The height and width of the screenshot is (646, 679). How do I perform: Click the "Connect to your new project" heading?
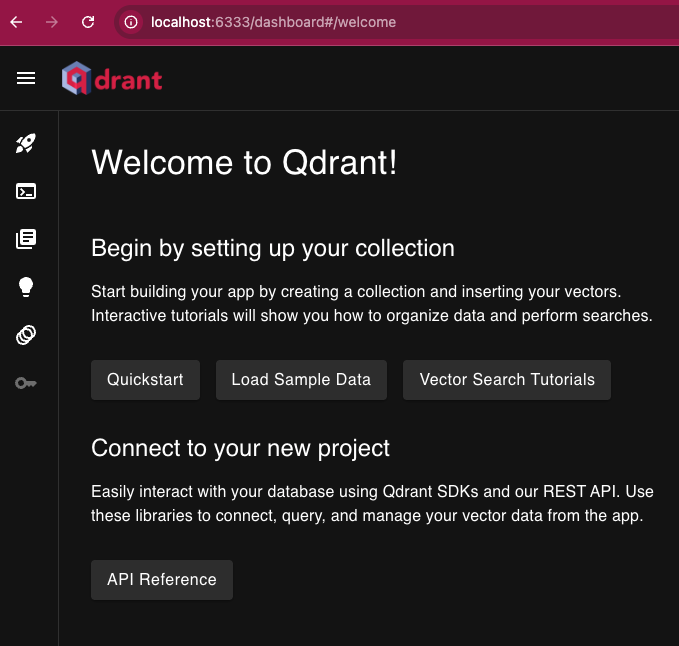[x=240, y=448]
